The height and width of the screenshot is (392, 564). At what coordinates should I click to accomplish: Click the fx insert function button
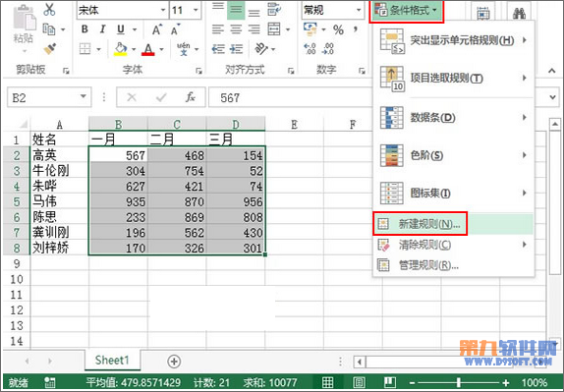191,97
